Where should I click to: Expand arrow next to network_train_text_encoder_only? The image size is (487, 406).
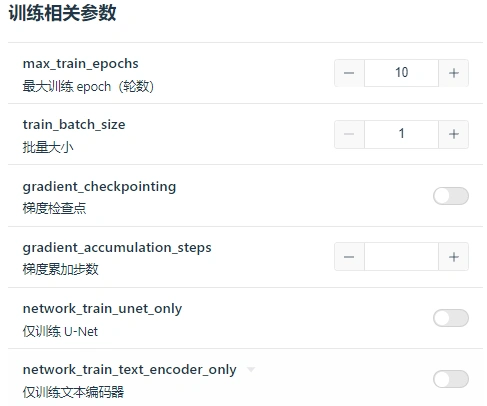pos(251,369)
